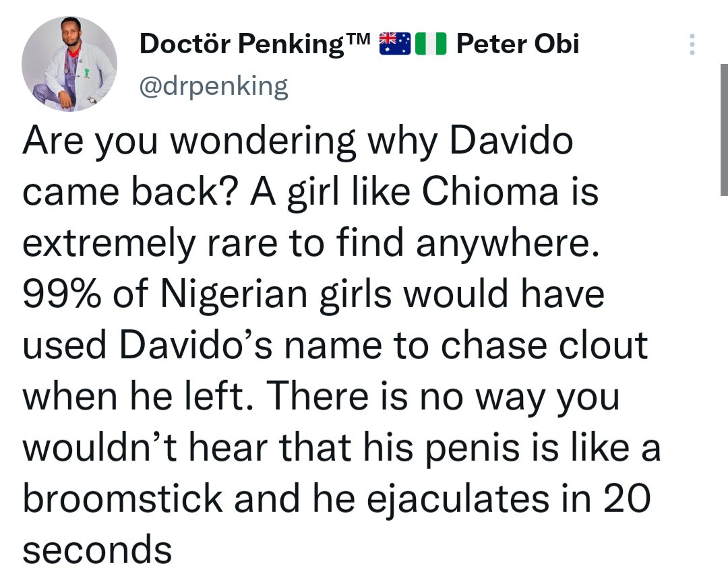Click the trademark symbol after Penking
728x580 pixels.
tap(358, 40)
